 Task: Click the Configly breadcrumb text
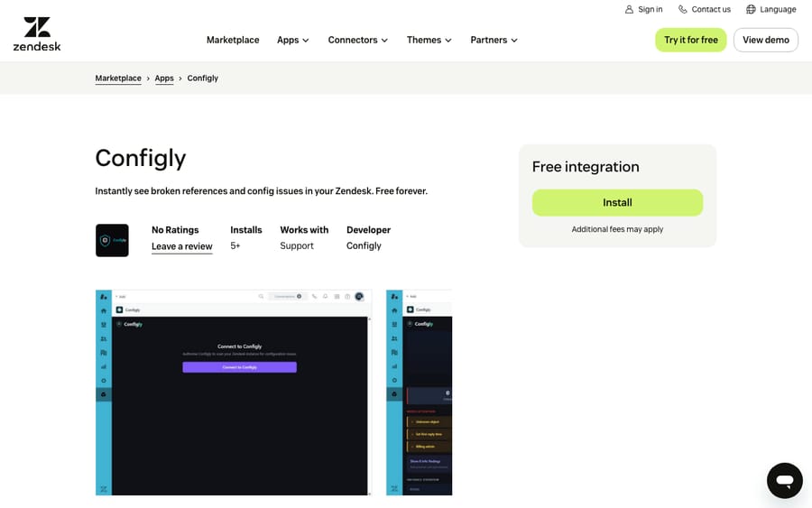click(202, 79)
